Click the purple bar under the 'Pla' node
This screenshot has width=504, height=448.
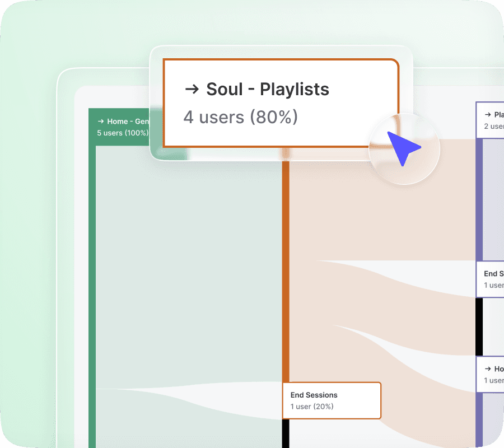coord(479,199)
